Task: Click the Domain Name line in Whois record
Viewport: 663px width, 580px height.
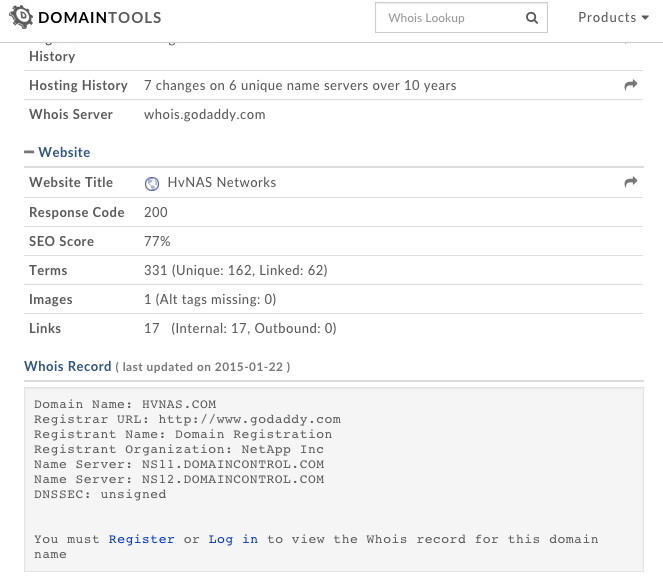Action: click(x=125, y=404)
